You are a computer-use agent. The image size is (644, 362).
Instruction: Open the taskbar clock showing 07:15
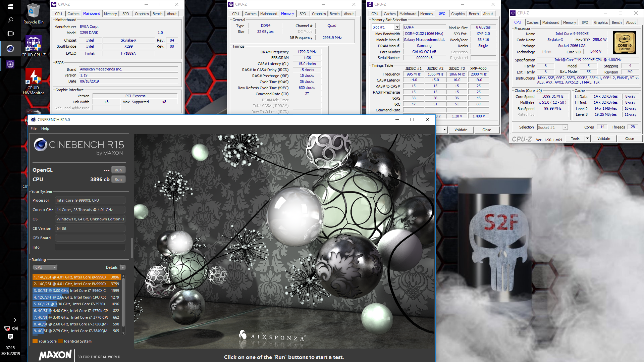pyautogui.click(x=10, y=351)
